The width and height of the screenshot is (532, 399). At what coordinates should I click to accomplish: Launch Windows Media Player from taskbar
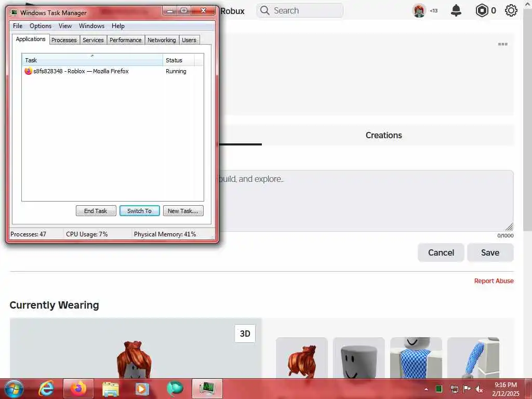[142, 389]
